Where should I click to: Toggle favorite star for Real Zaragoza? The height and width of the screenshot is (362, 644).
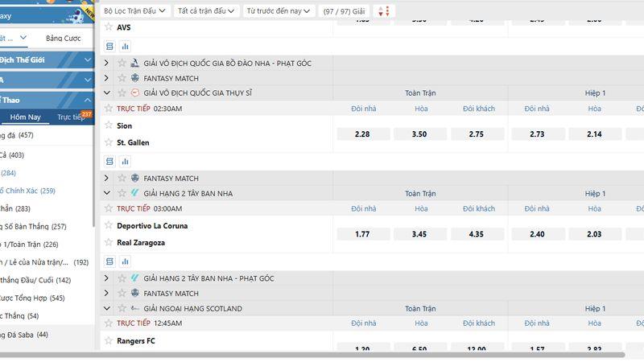pos(109,243)
